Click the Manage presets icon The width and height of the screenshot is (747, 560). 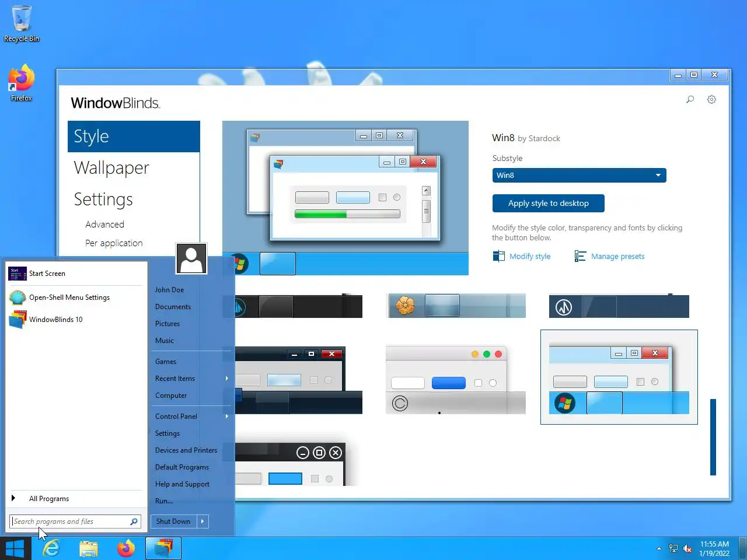pyautogui.click(x=580, y=256)
